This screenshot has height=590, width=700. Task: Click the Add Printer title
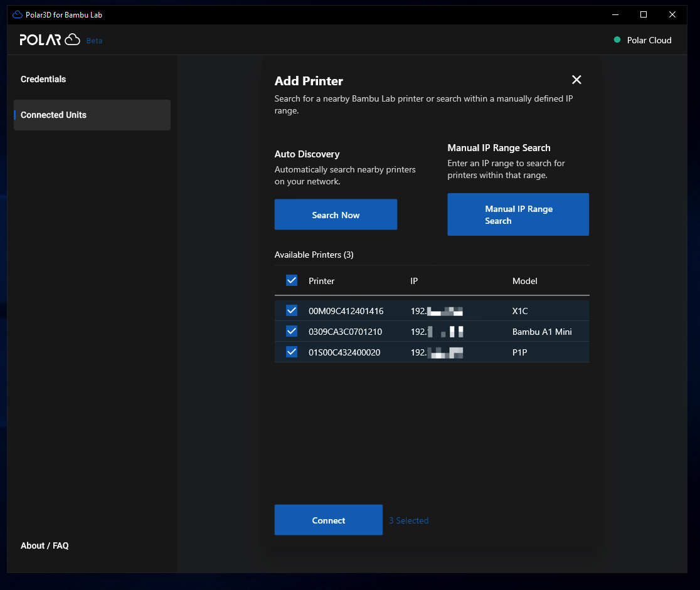coord(309,81)
